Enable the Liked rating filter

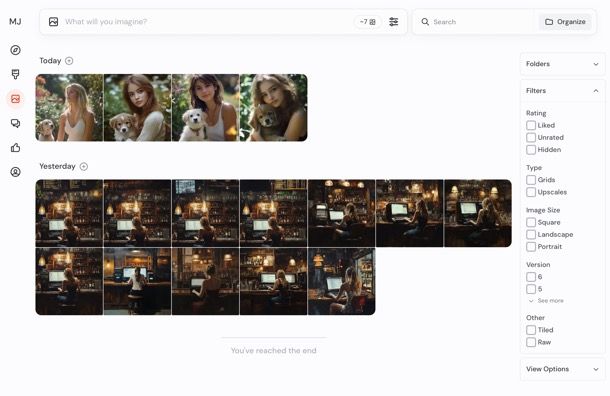[x=531, y=125]
